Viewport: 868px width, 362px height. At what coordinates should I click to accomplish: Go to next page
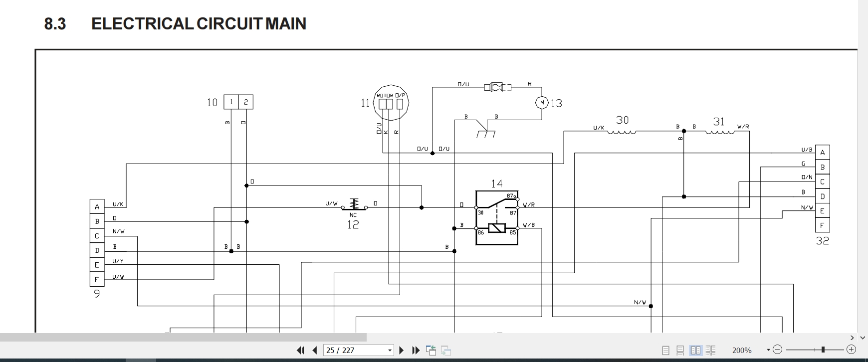402,351
